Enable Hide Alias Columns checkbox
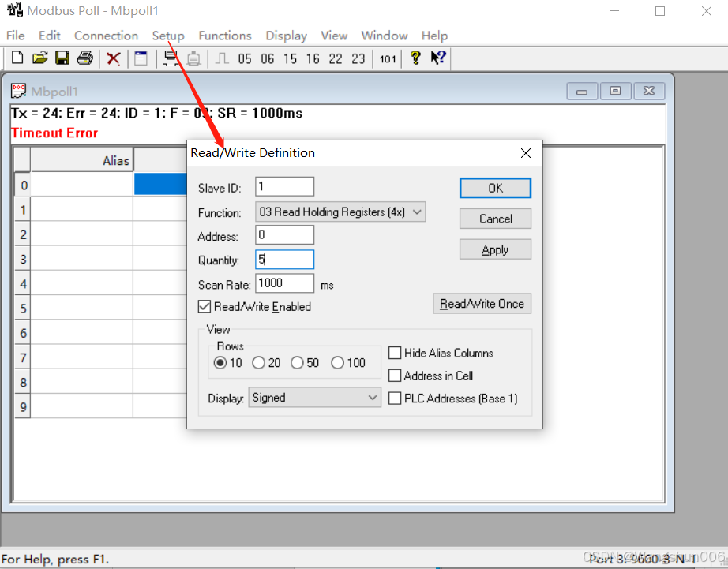 (x=395, y=353)
